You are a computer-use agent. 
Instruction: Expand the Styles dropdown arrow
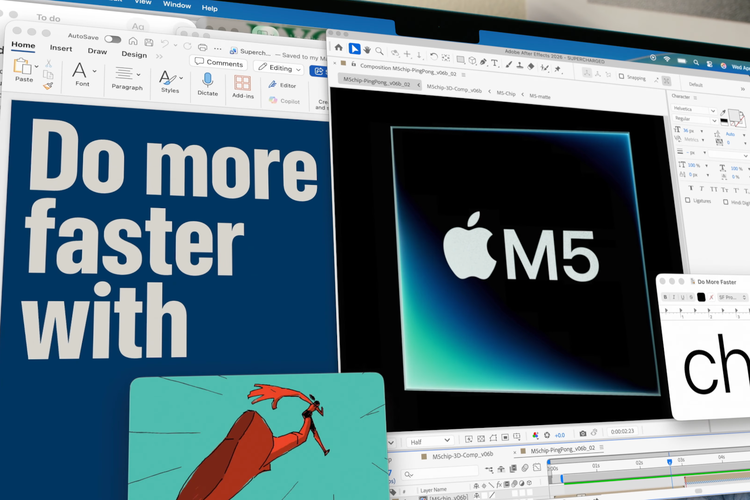(x=181, y=78)
